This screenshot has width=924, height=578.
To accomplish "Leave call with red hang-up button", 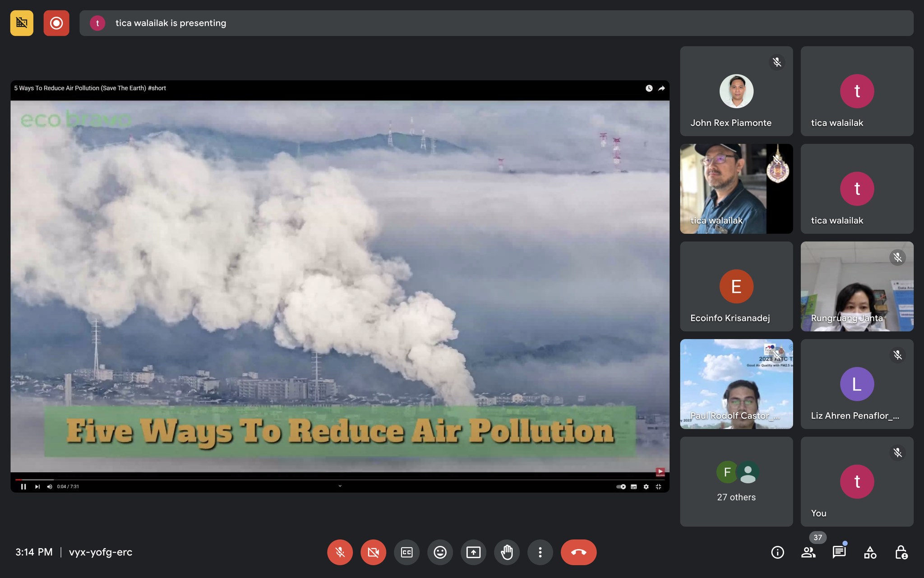I will pyautogui.click(x=578, y=552).
